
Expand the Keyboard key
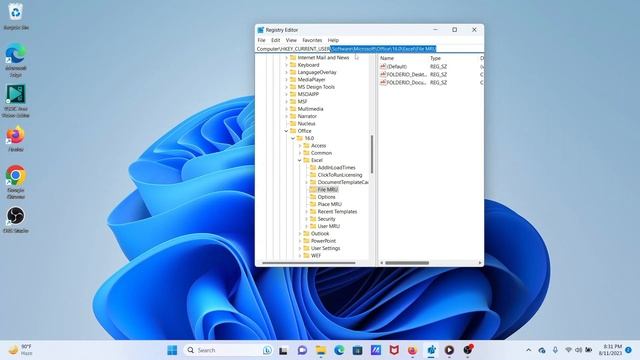[x=286, y=65]
